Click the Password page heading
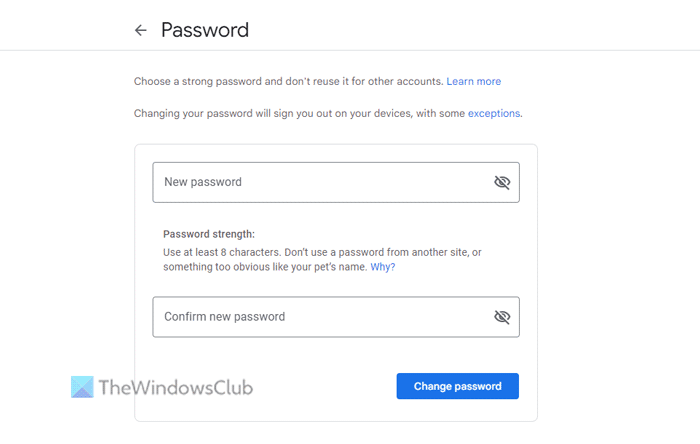Image resolution: width=700 pixels, height=444 pixels. (x=205, y=30)
